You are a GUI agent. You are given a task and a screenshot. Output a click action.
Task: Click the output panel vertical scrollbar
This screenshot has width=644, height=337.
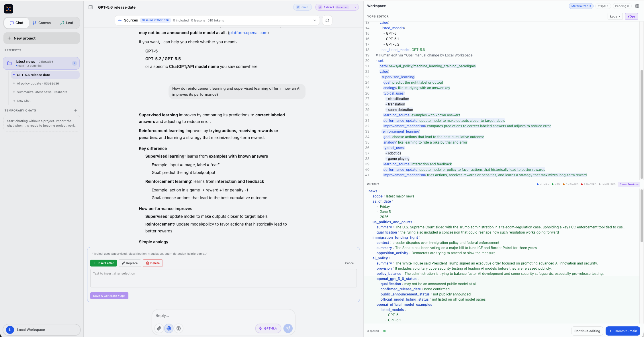point(641,215)
